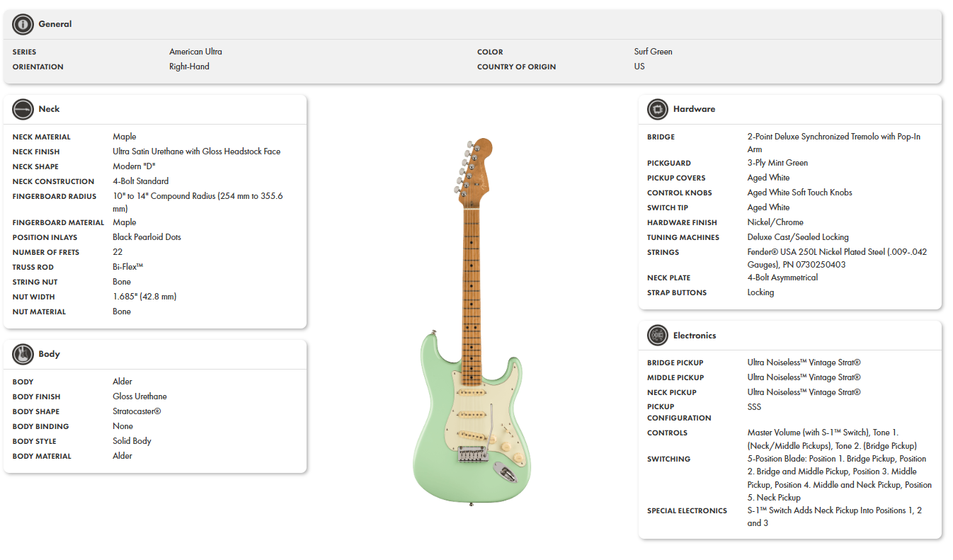Click the '4-Bolt Standard' neck construction value

141,181
